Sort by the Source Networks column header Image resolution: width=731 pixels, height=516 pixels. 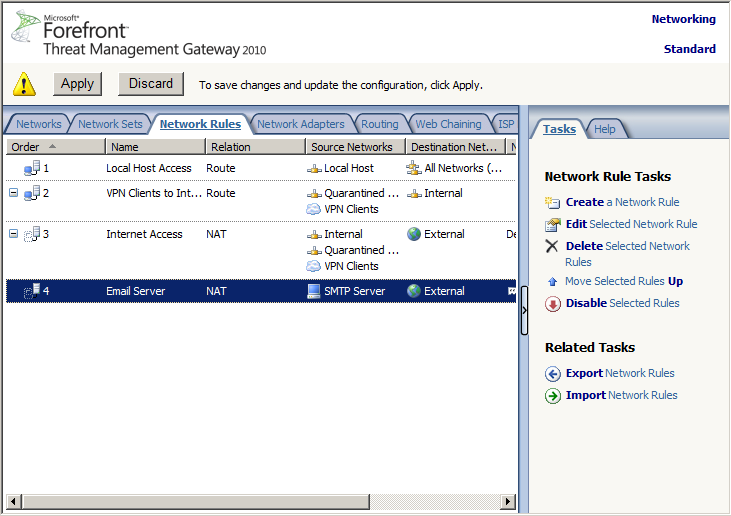pyautogui.click(x=355, y=147)
